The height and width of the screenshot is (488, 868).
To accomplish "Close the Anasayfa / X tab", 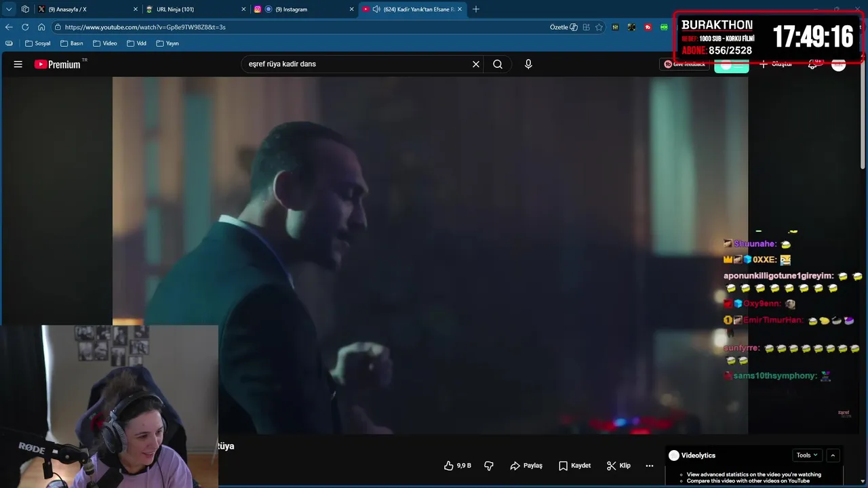I will pos(135,9).
